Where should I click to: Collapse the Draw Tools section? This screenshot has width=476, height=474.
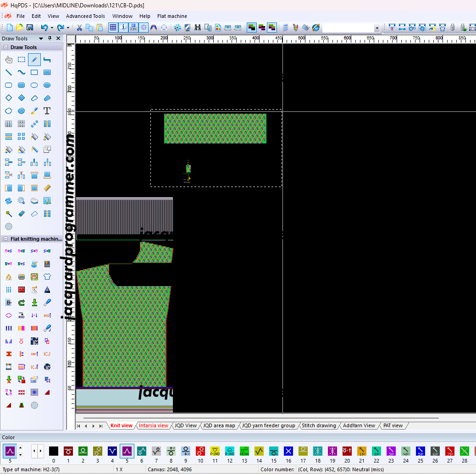point(6,47)
